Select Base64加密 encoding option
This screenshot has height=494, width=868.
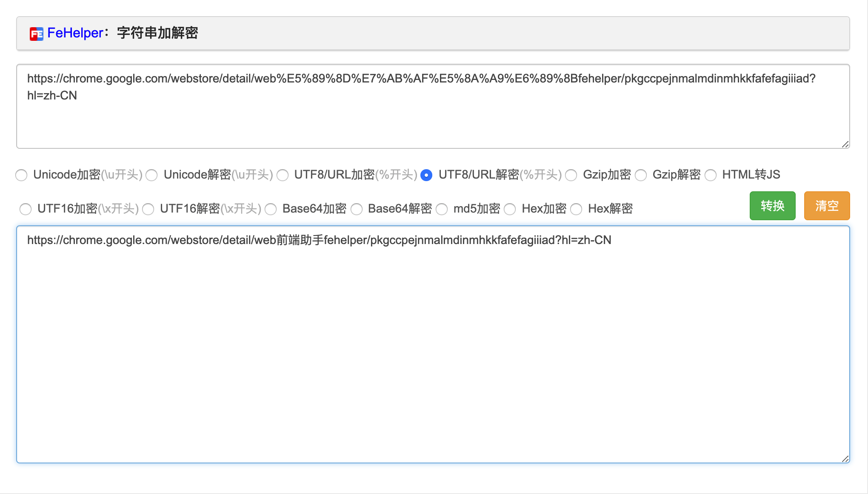[x=272, y=208]
